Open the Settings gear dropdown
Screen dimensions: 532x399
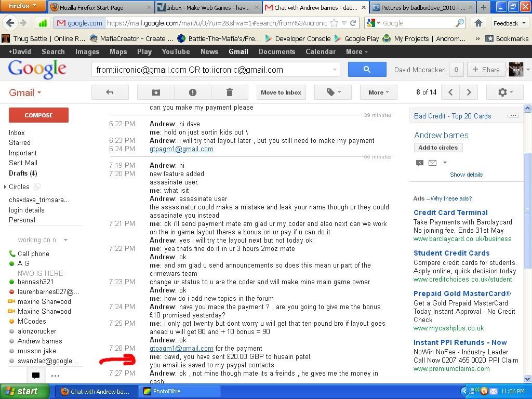tap(505, 92)
